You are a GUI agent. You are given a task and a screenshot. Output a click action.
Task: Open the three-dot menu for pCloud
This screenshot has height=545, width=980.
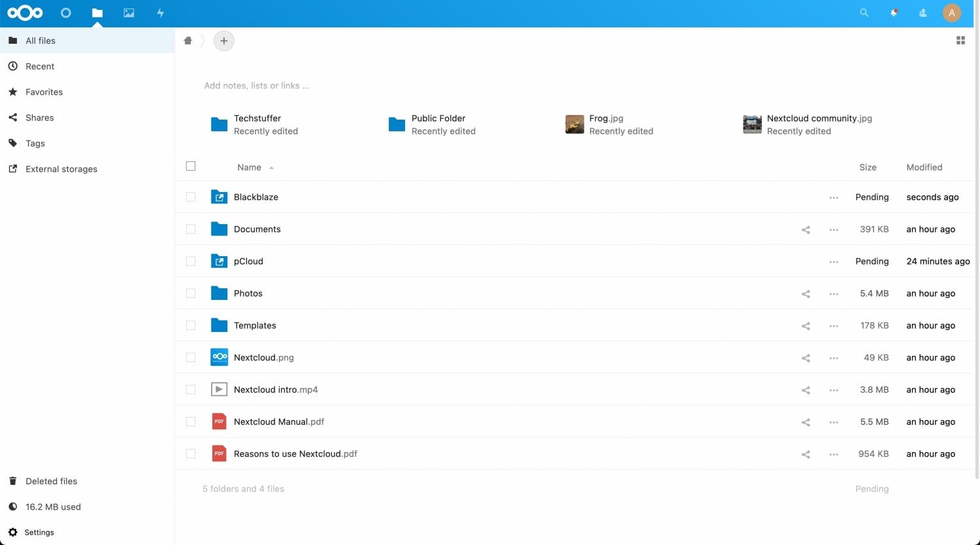point(834,261)
